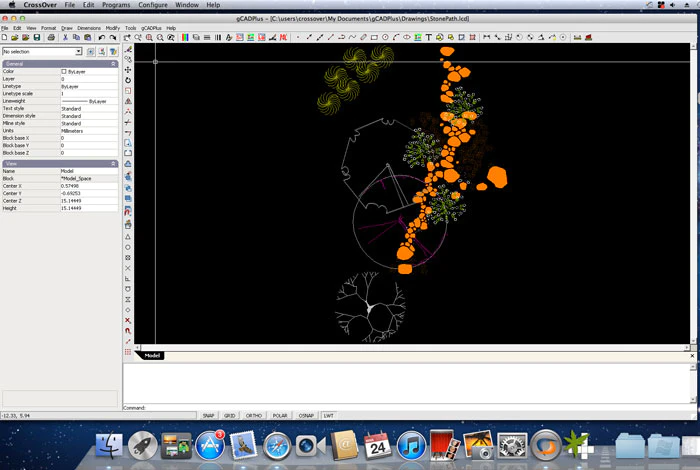This screenshot has width=700, height=470.
Task: Click the Rotate tool in left toolbar
Action: 128,80
